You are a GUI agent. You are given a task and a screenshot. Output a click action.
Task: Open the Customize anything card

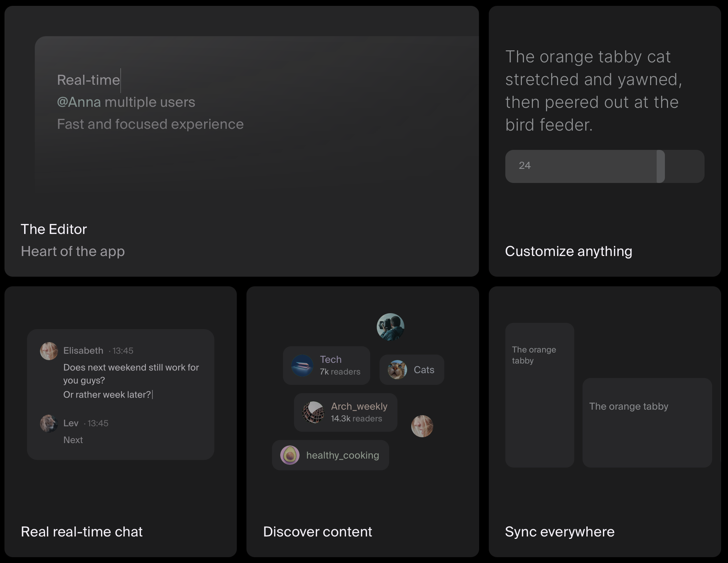(568, 251)
